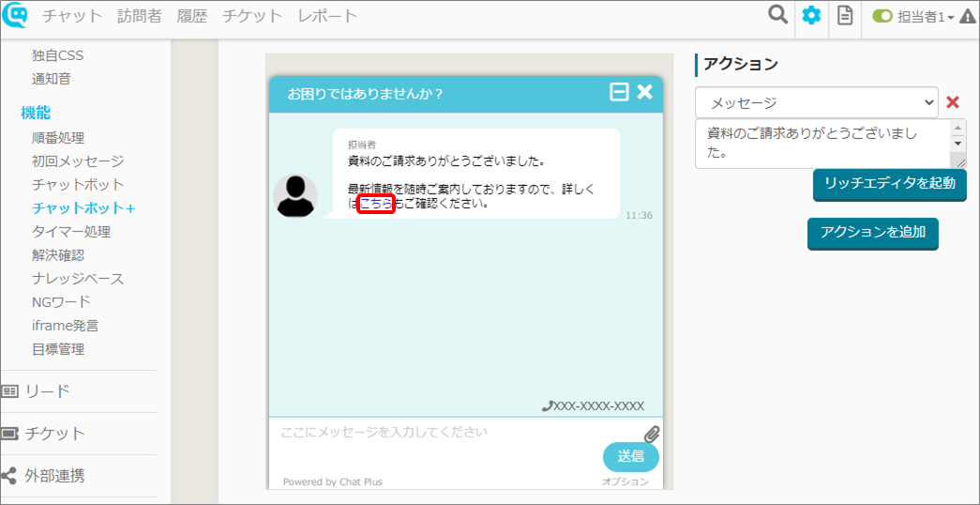Toggle the 担当者1 online status switch
980x505 pixels.
coord(882,17)
